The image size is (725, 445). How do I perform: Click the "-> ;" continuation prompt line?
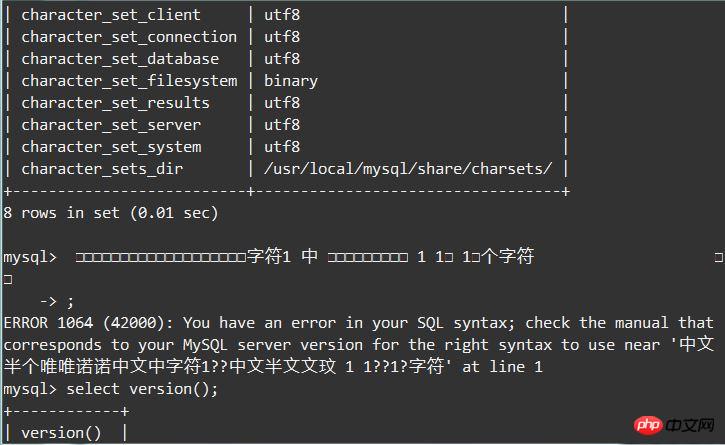click(56, 300)
